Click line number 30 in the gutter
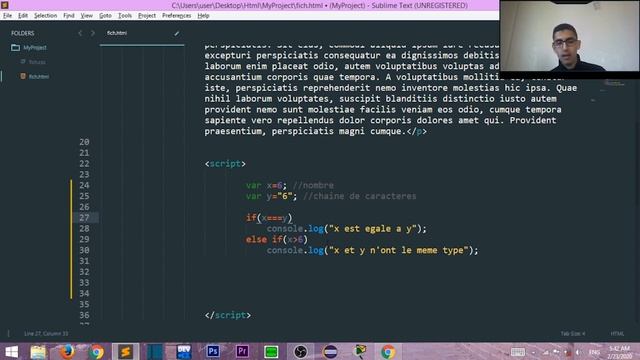This screenshot has width=640, height=360. [x=84, y=250]
